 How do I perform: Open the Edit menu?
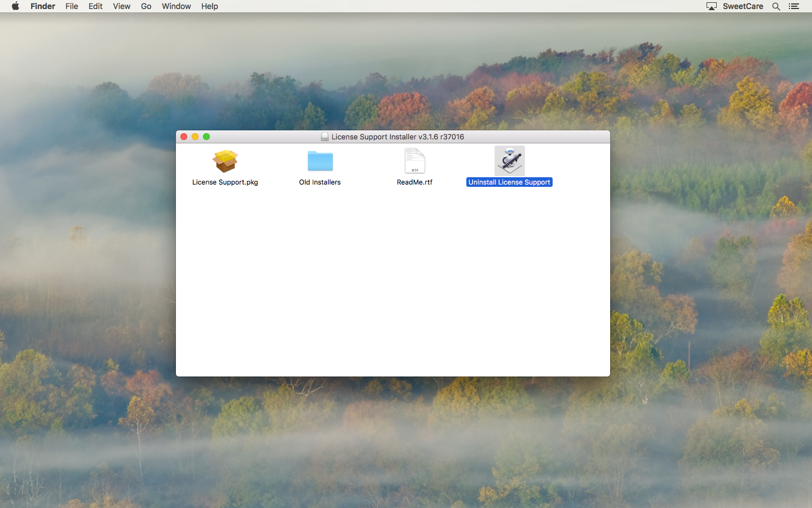(95, 6)
